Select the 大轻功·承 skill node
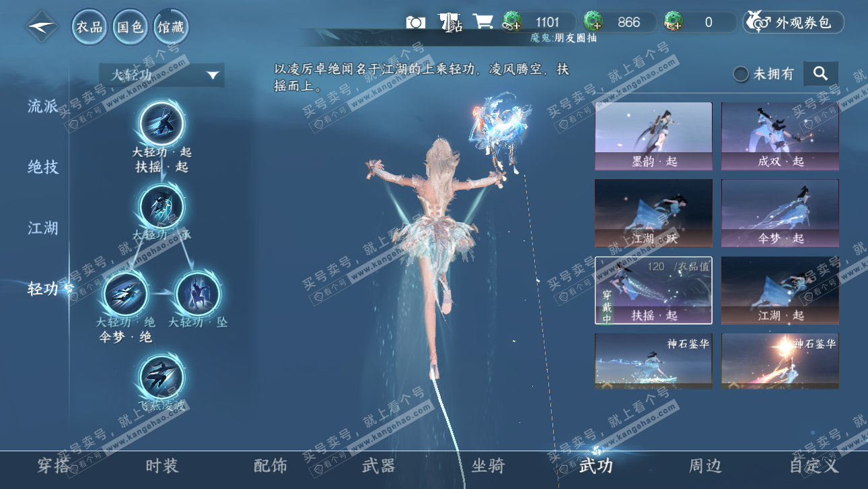This screenshot has width=868, height=489. point(161,206)
